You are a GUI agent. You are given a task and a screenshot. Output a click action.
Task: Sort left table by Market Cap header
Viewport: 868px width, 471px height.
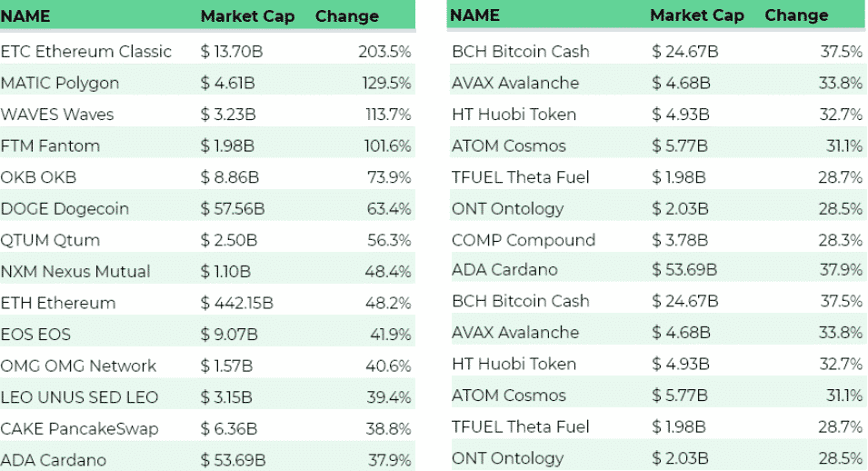coord(247,16)
